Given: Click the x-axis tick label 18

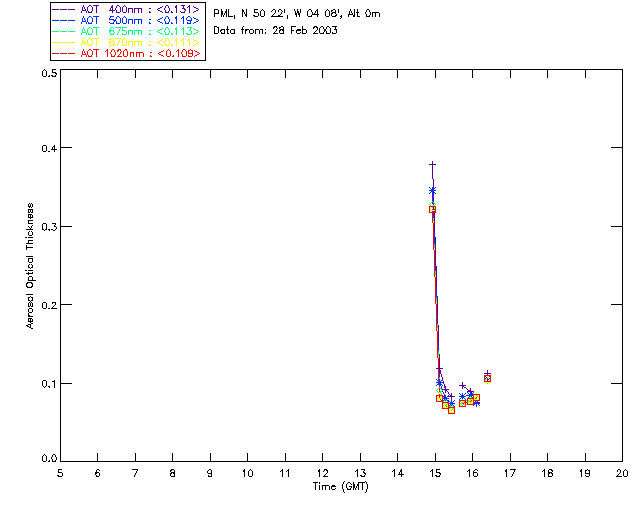Looking at the screenshot, I should click(x=547, y=473).
